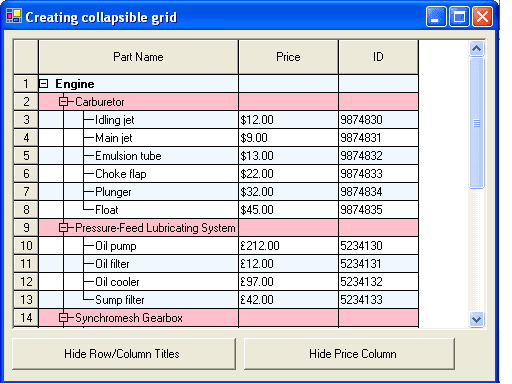Click the £97.00 price cell
This screenshot has height=384, width=512.
(x=288, y=282)
